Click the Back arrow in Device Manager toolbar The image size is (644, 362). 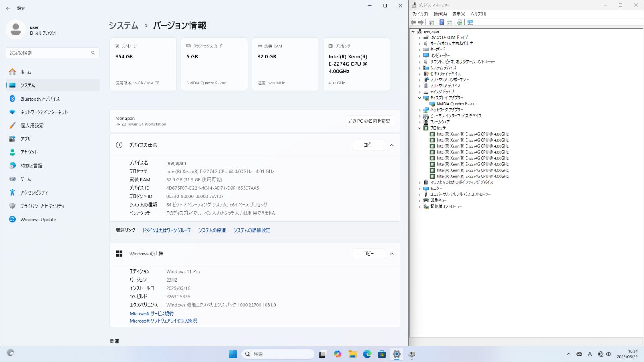point(413,23)
